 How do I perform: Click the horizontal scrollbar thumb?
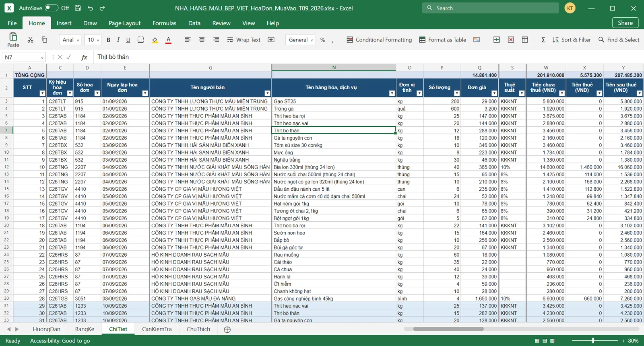coord(448,329)
